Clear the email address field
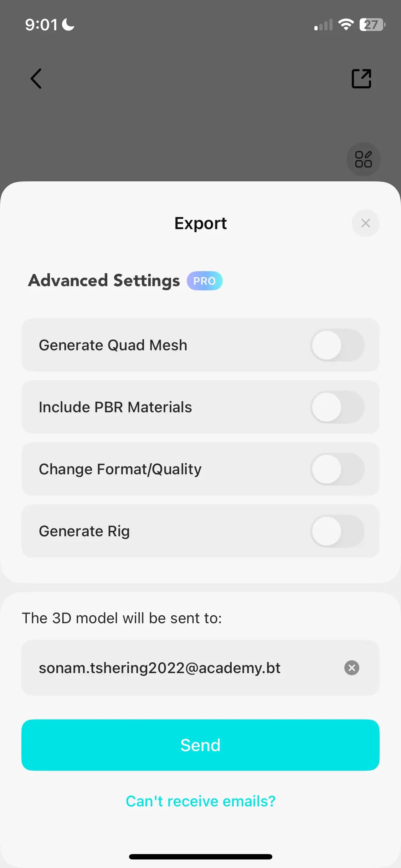This screenshot has height=868, width=401. click(x=351, y=668)
